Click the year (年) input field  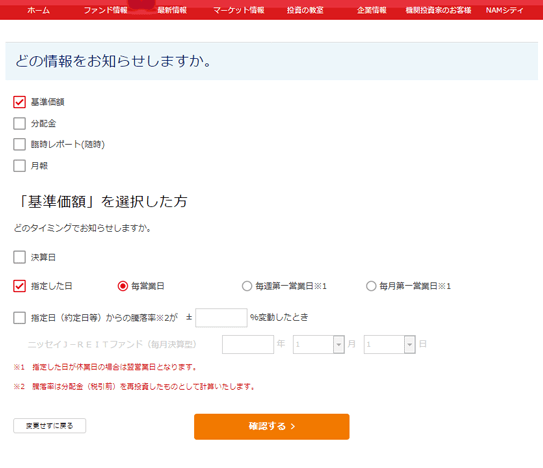248,344
